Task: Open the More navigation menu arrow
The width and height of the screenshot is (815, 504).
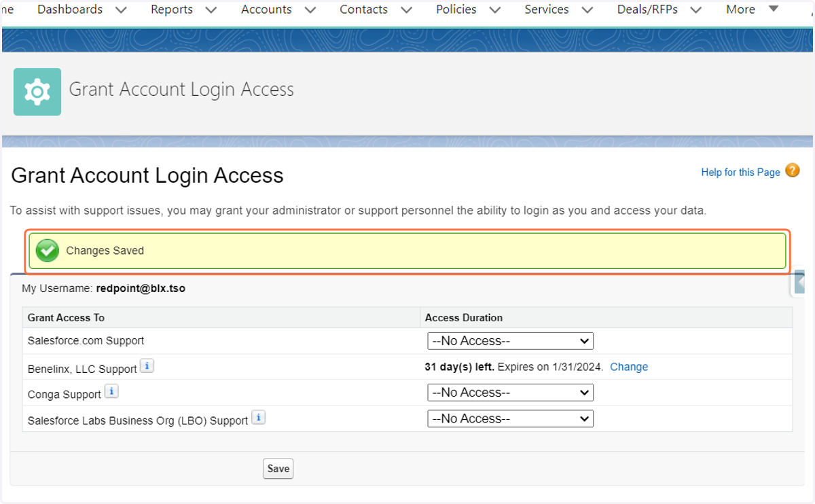Action: pos(773,9)
